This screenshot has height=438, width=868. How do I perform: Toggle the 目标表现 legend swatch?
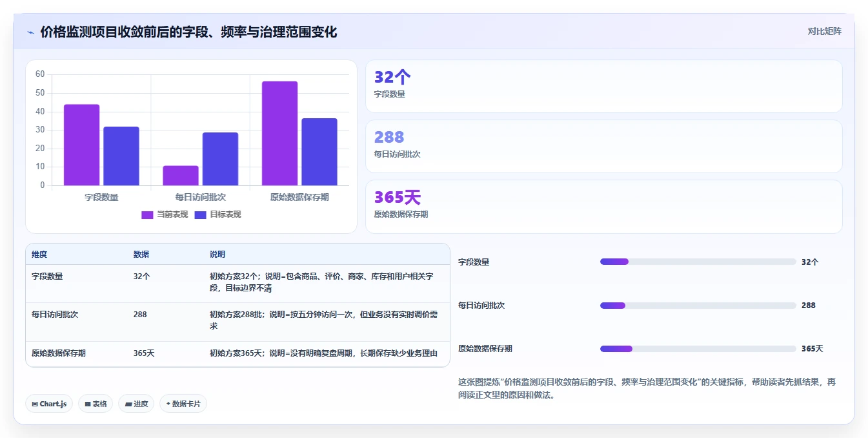[x=200, y=215]
